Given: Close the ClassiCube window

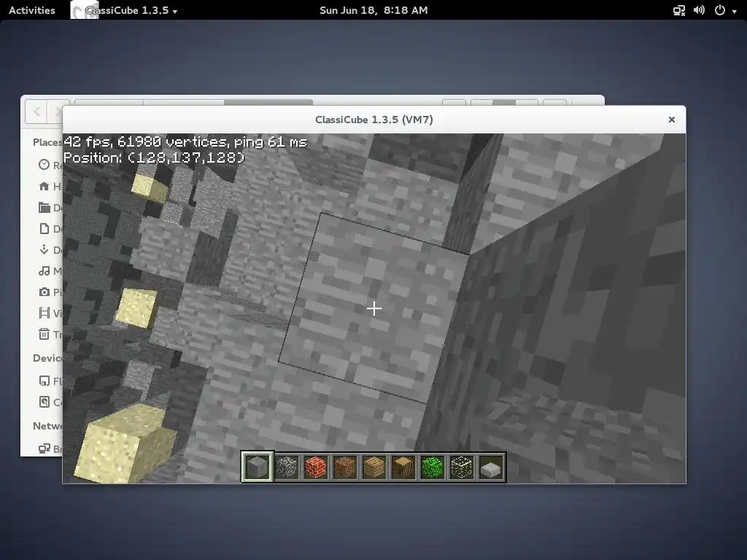Looking at the screenshot, I should [x=672, y=120].
